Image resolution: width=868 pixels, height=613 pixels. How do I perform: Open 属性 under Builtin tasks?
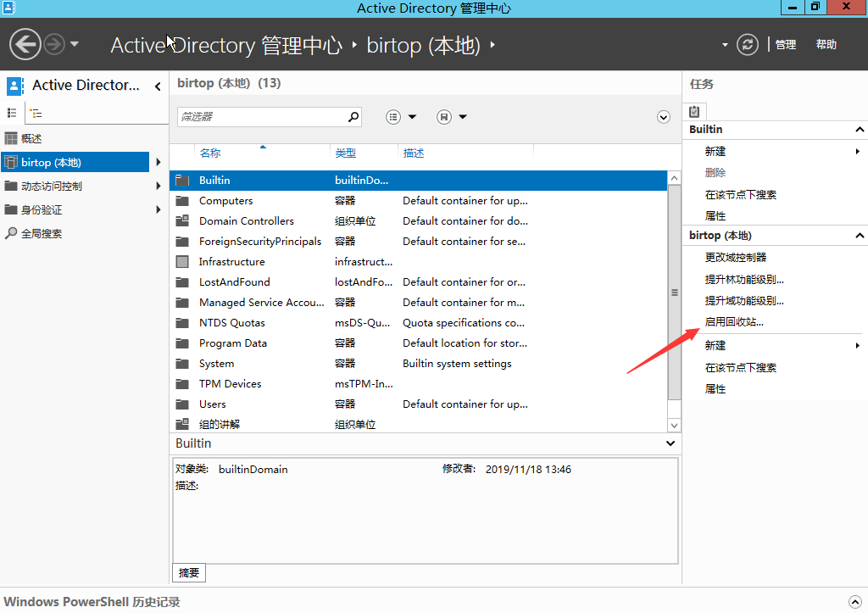(x=715, y=216)
